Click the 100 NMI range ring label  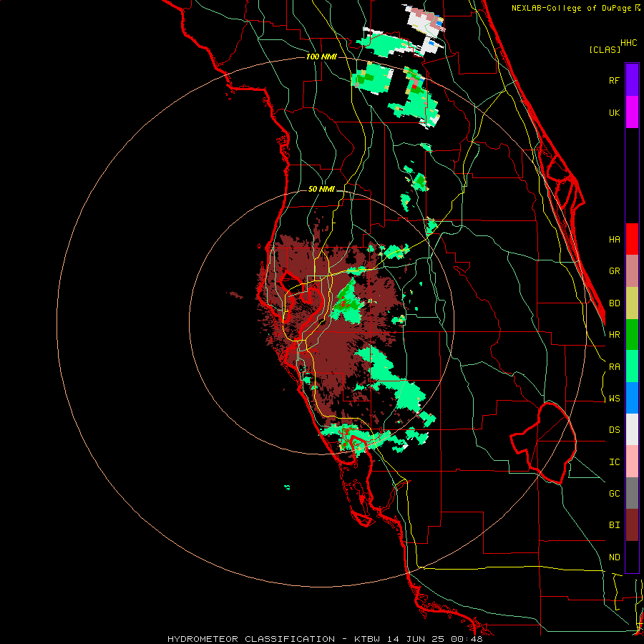tap(321, 57)
